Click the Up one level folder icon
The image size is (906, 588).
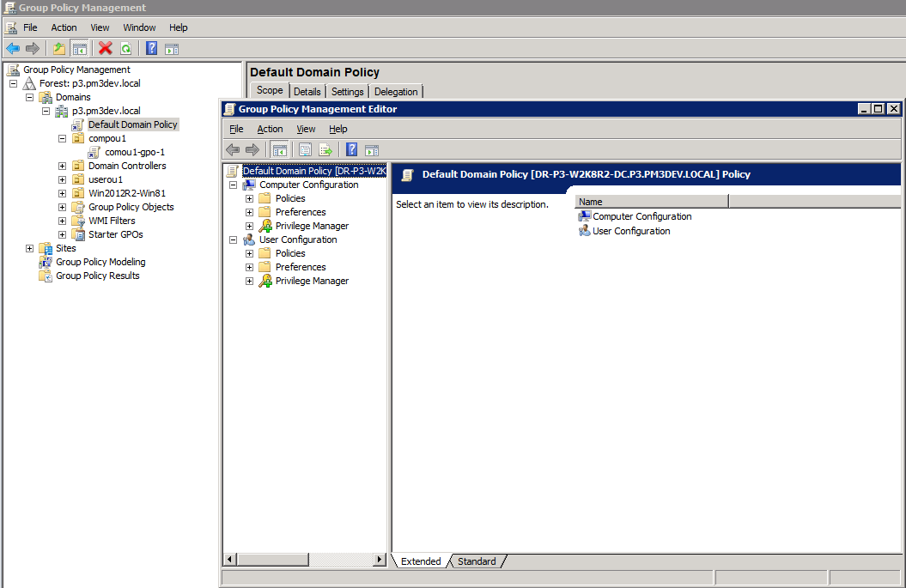[x=59, y=49]
